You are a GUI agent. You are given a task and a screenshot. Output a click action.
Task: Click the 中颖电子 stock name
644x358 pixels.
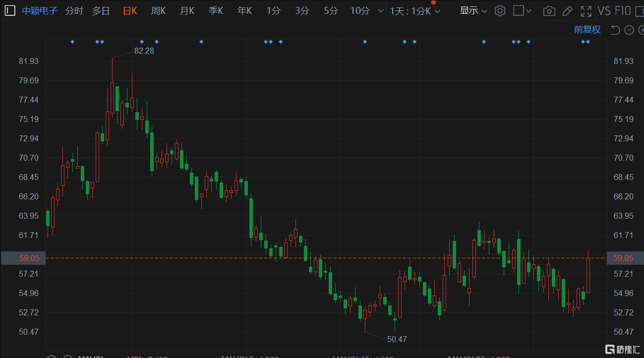tap(40, 11)
